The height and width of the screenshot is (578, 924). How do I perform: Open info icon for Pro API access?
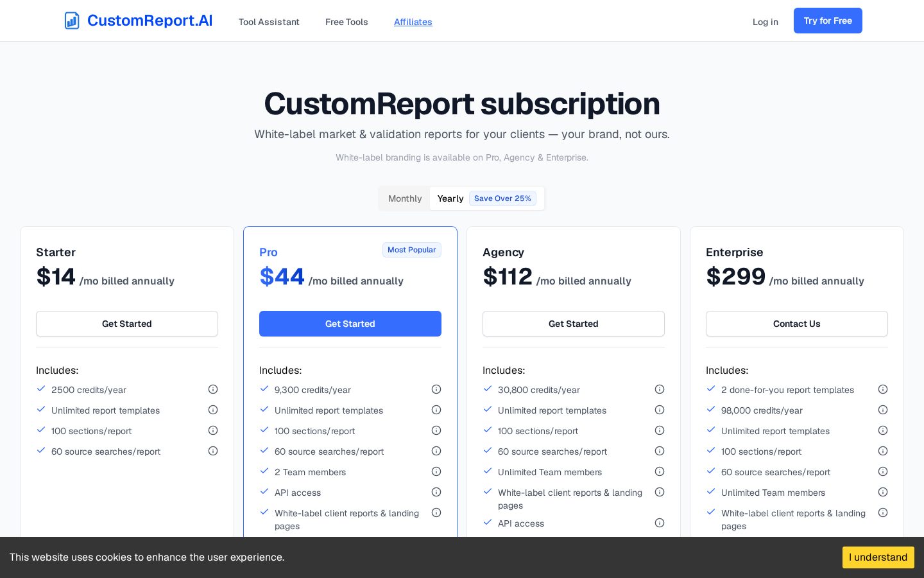tap(436, 492)
